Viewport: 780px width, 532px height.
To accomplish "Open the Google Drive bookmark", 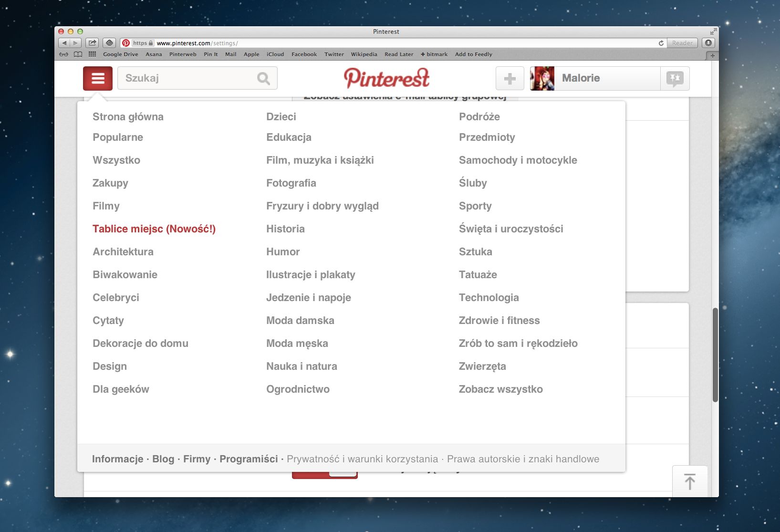I will [121, 54].
